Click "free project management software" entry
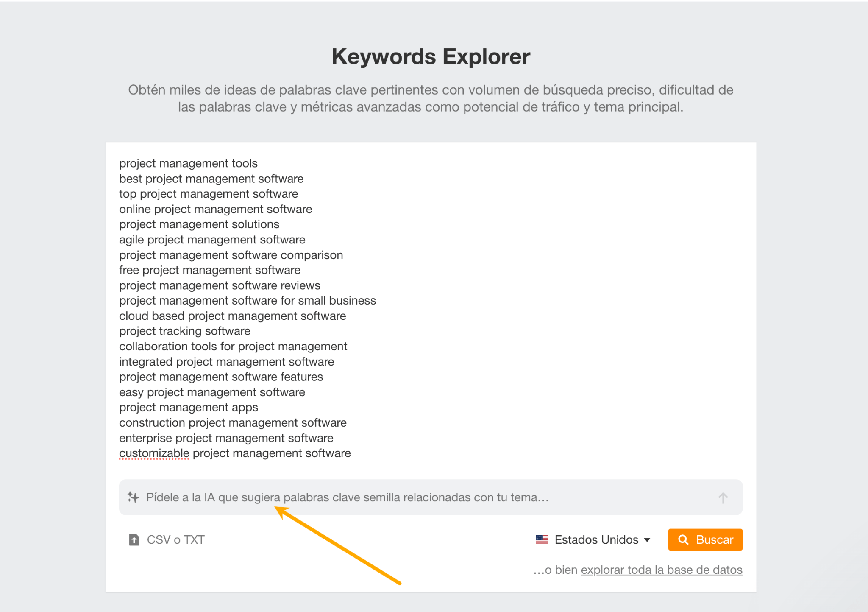Screen dimensions: 868x612 [x=210, y=270]
